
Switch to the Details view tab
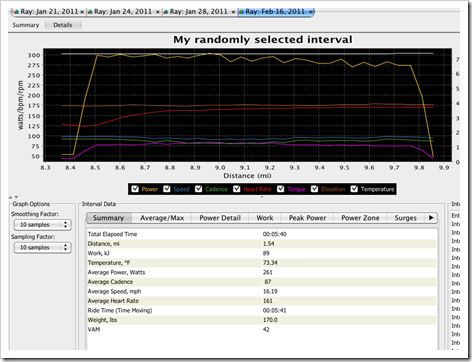point(63,25)
